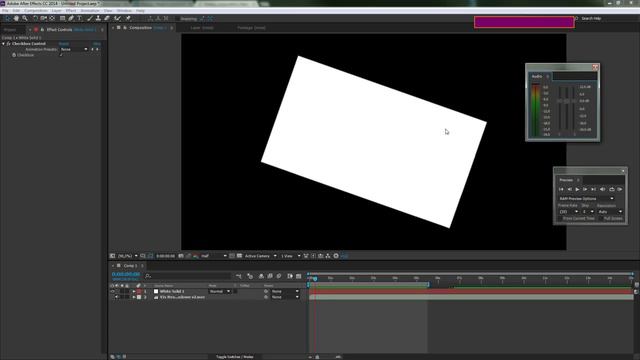Click the timeline layer search field
The width and height of the screenshot is (640, 360).
pos(188,276)
